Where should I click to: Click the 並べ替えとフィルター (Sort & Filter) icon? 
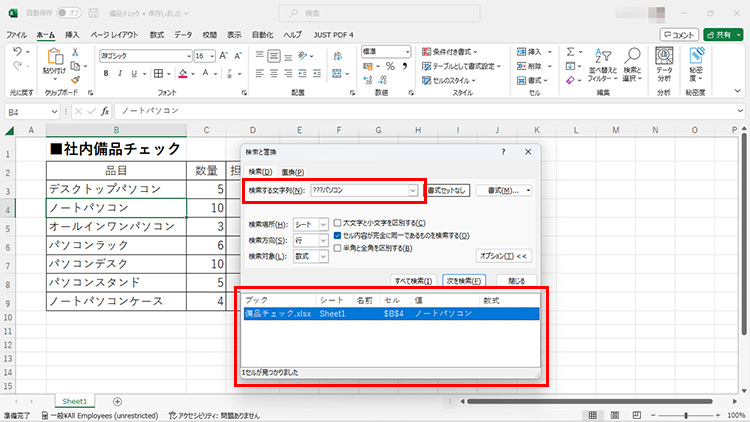coord(603,56)
